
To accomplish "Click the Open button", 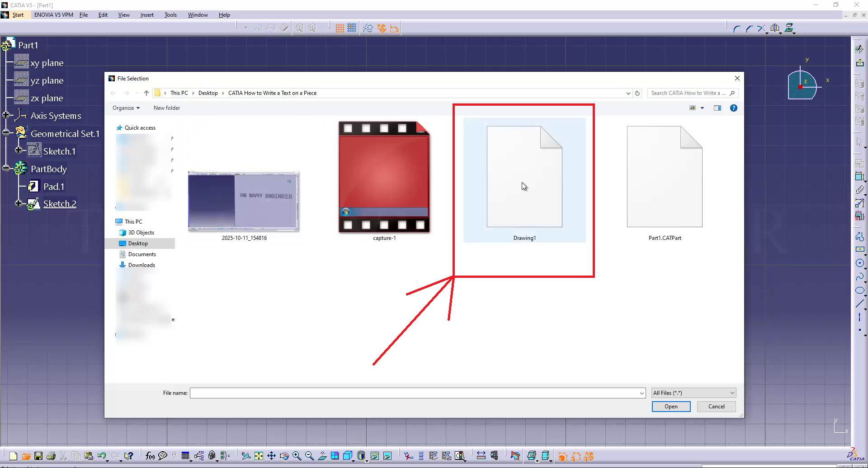I will pos(671,407).
